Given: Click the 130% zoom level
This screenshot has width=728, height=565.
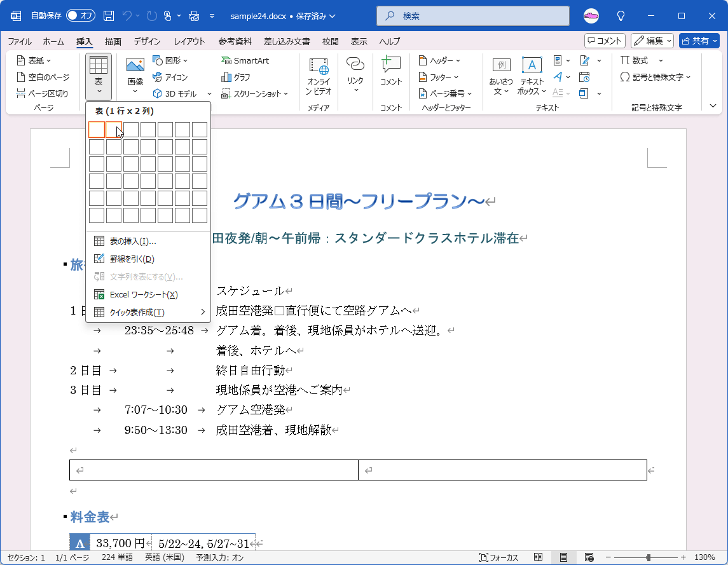Looking at the screenshot, I should pos(704,557).
